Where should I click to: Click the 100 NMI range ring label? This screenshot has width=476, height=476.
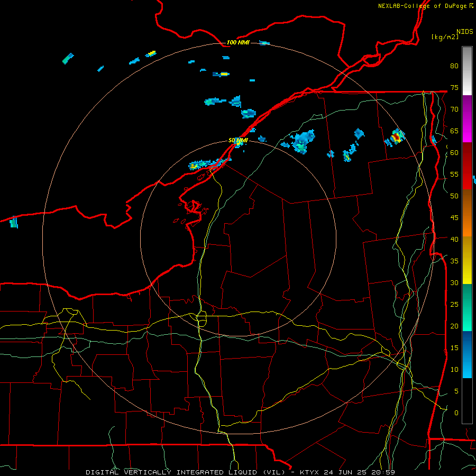238,42
